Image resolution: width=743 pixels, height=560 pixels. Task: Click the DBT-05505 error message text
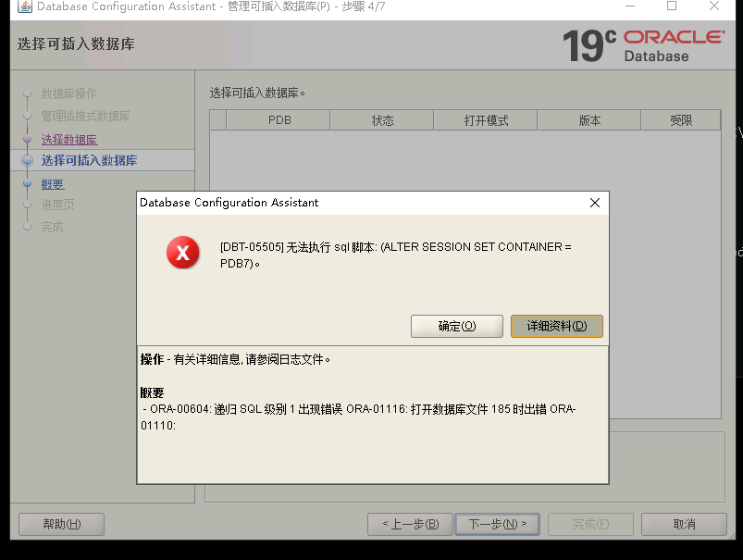pos(396,255)
